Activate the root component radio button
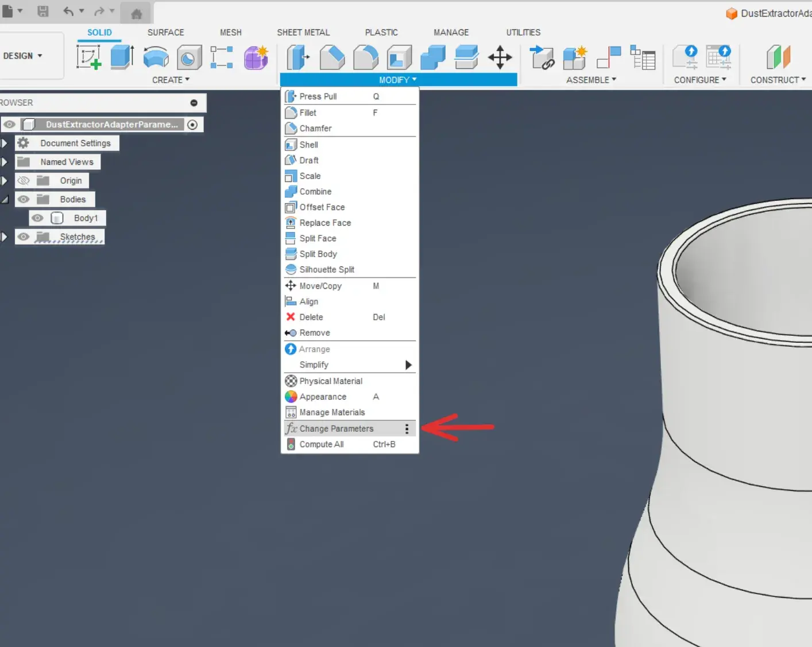The height and width of the screenshot is (647, 812). click(x=193, y=125)
